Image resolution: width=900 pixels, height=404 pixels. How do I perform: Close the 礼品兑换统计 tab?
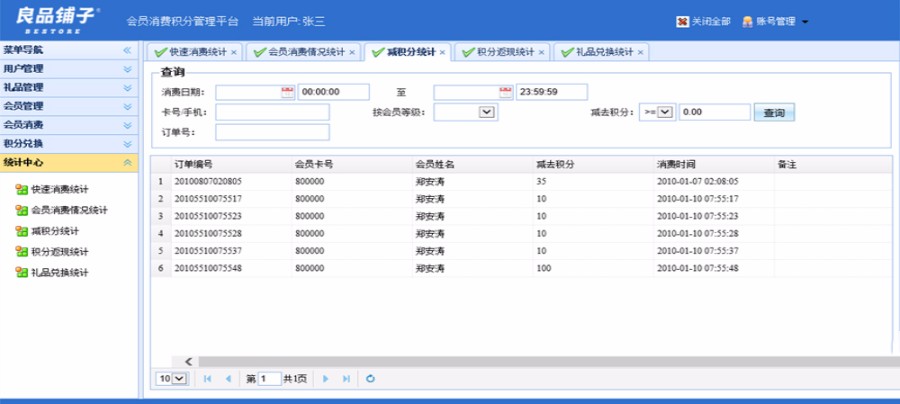[640, 53]
